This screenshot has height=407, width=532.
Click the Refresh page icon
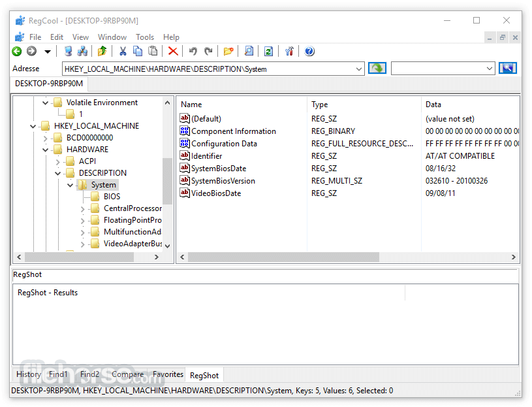tap(268, 51)
